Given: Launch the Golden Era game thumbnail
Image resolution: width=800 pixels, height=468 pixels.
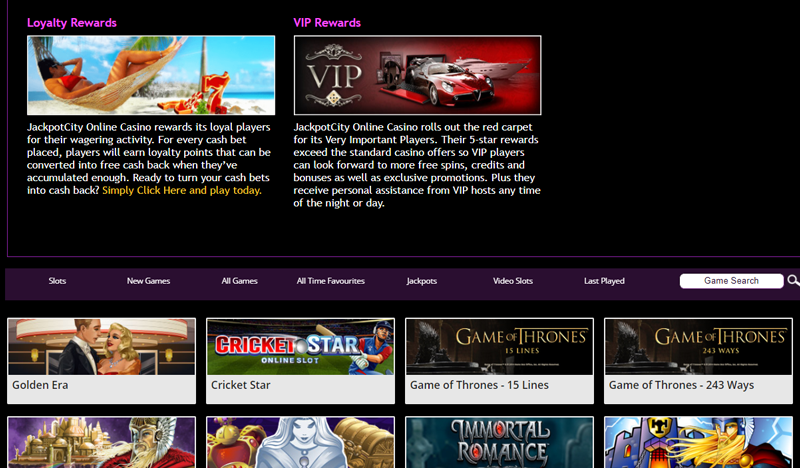Looking at the screenshot, I should [x=102, y=347].
